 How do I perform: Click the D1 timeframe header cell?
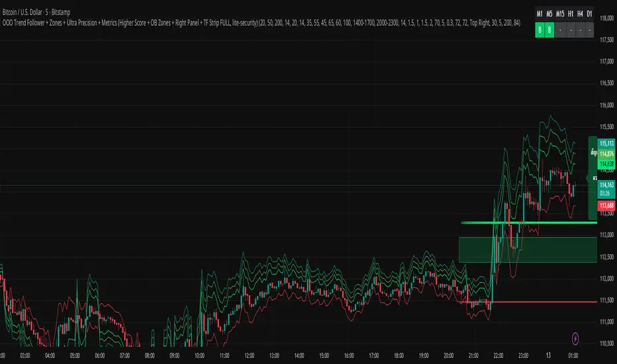[589, 14]
